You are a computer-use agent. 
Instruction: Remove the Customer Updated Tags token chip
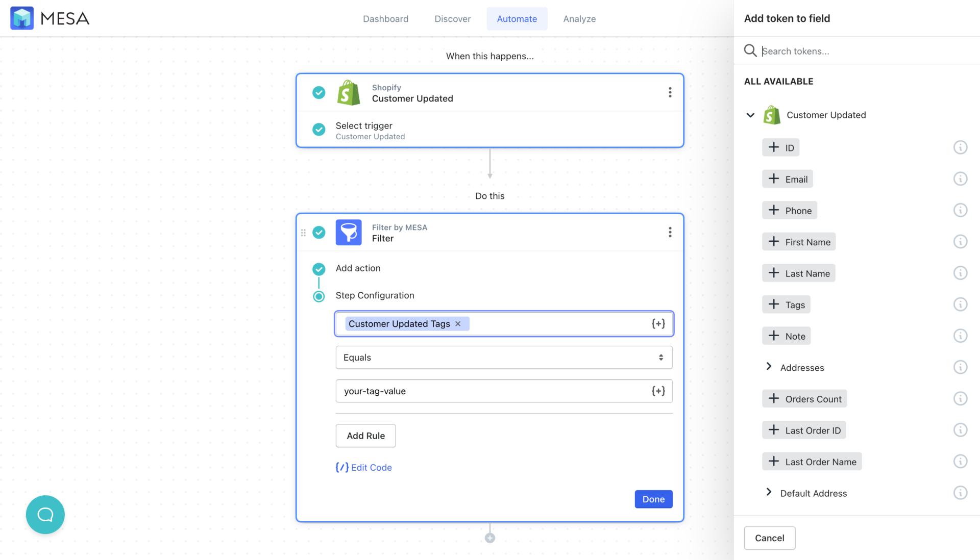coord(458,323)
